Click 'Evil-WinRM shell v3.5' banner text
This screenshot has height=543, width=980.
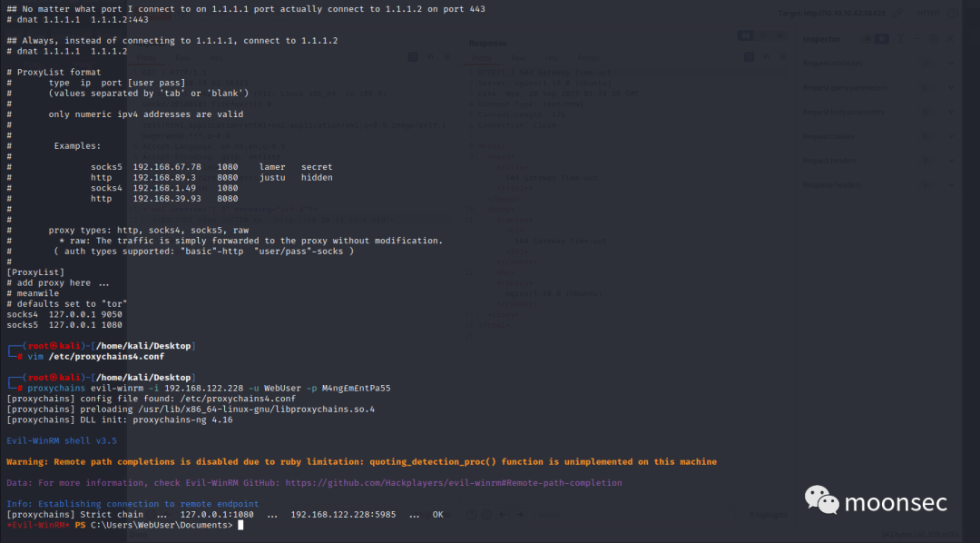[x=62, y=441]
